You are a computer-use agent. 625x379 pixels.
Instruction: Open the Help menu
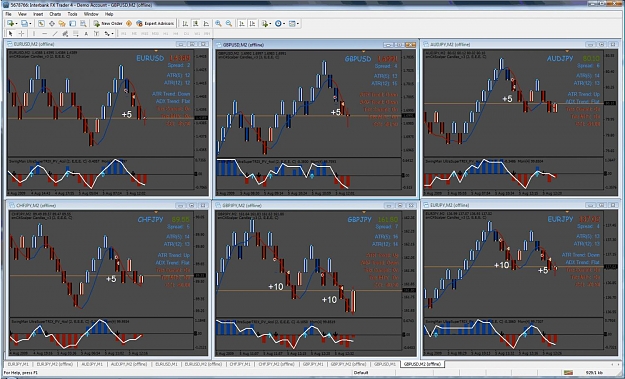tap(109, 14)
